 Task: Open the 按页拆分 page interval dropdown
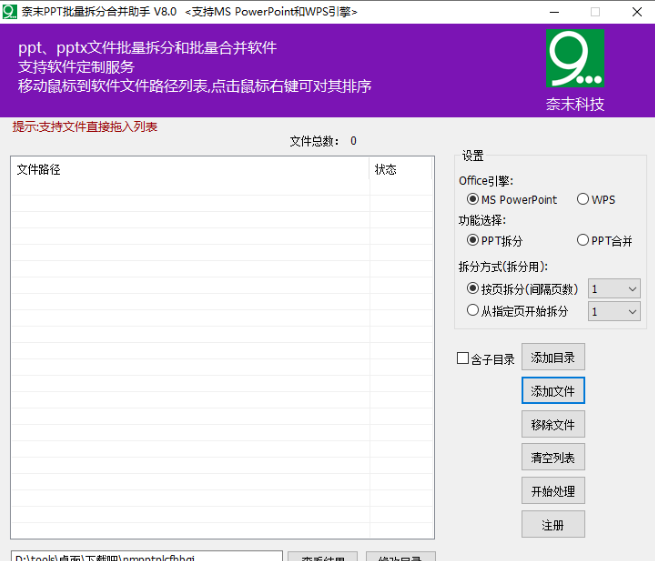614,289
